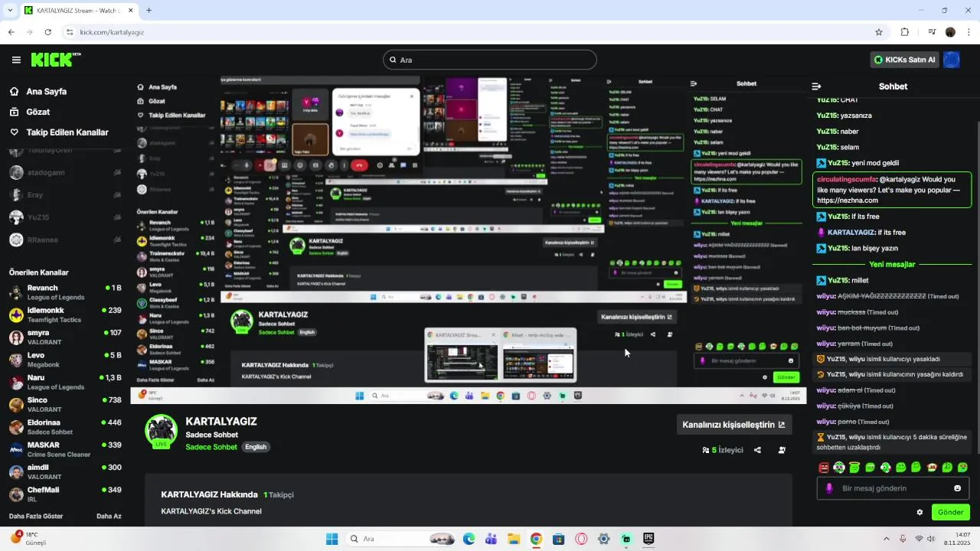Screen dimensions: 980x551
Task: Open chat settings gear icon
Action: coord(920,512)
